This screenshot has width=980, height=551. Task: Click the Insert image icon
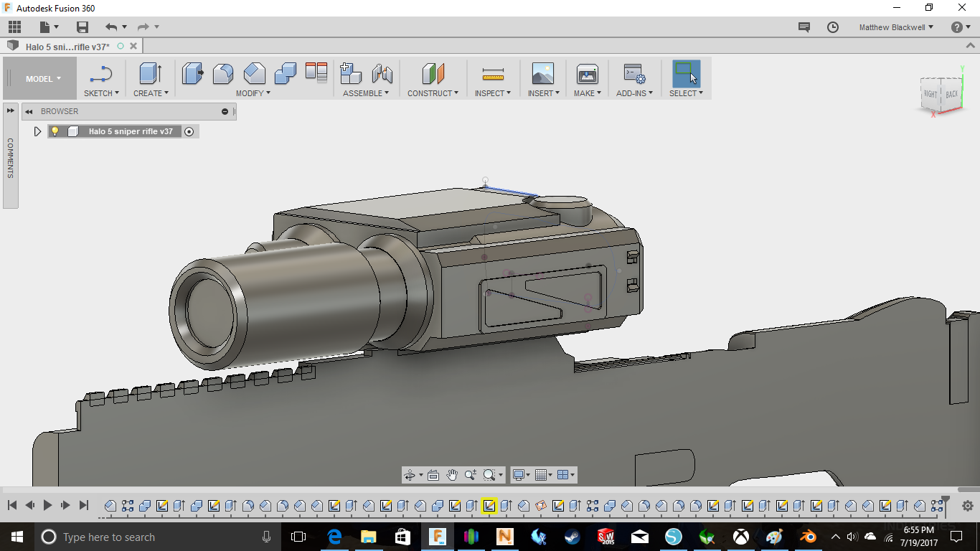(x=543, y=73)
